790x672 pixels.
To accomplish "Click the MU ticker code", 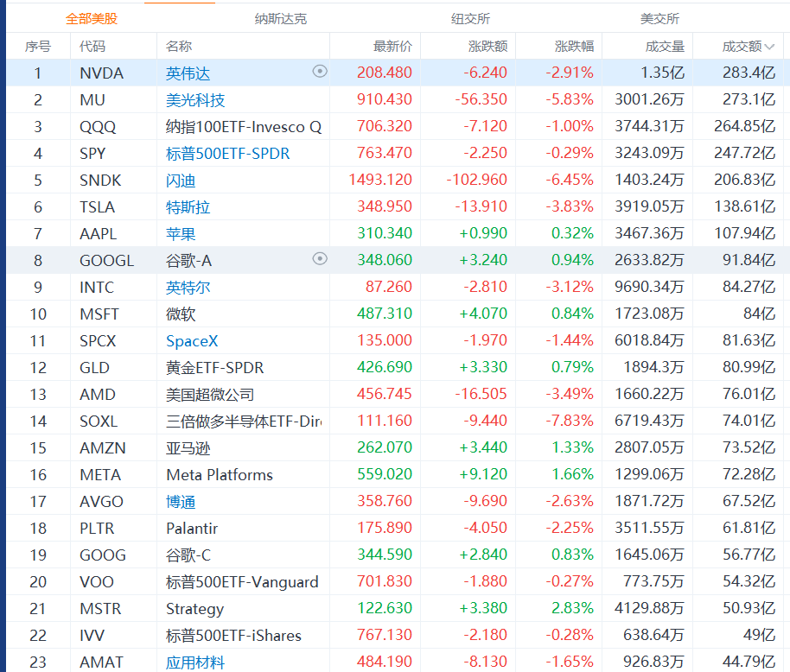I will point(92,100).
